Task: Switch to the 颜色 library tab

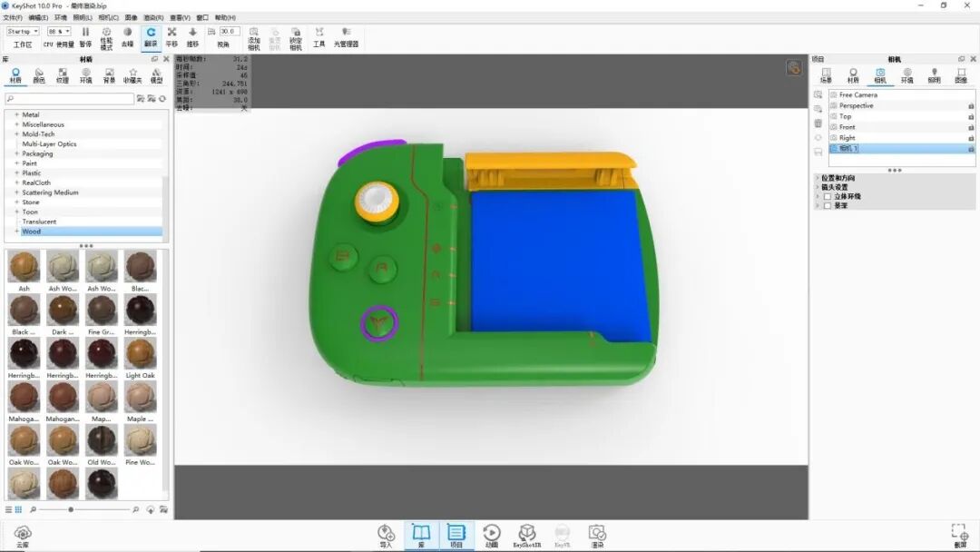Action: 39,74
